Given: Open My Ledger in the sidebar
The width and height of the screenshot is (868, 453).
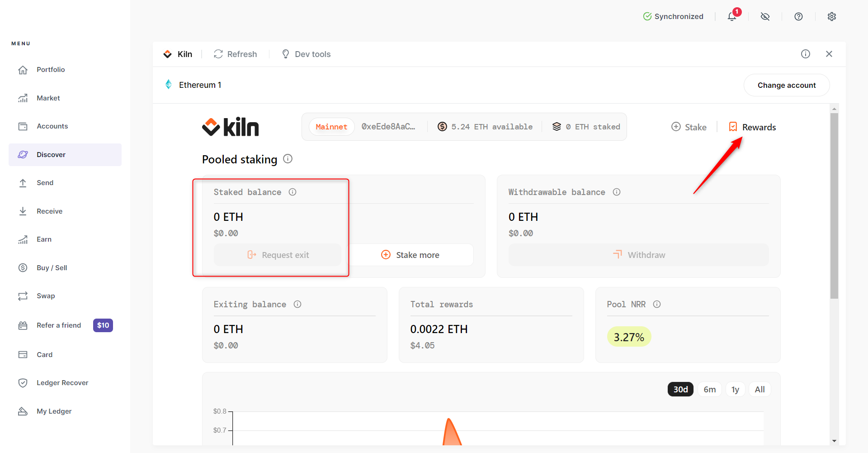Looking at the screenshot, I should 65,411.
